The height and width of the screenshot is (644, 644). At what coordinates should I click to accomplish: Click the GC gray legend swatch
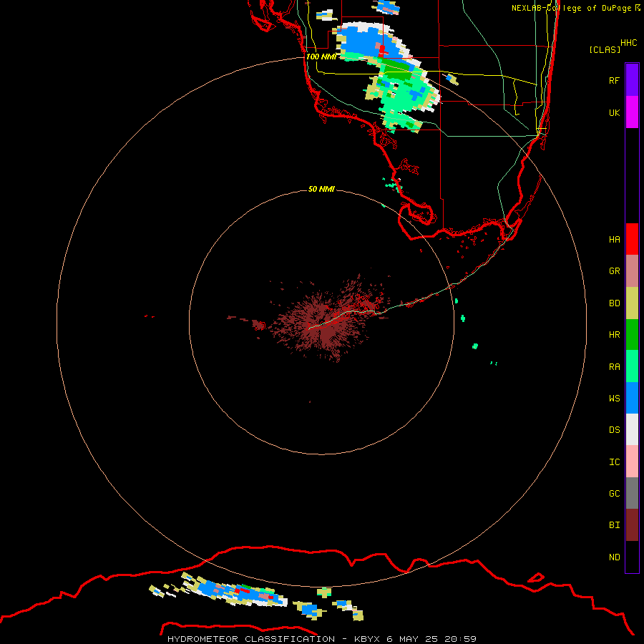(632, 493)
